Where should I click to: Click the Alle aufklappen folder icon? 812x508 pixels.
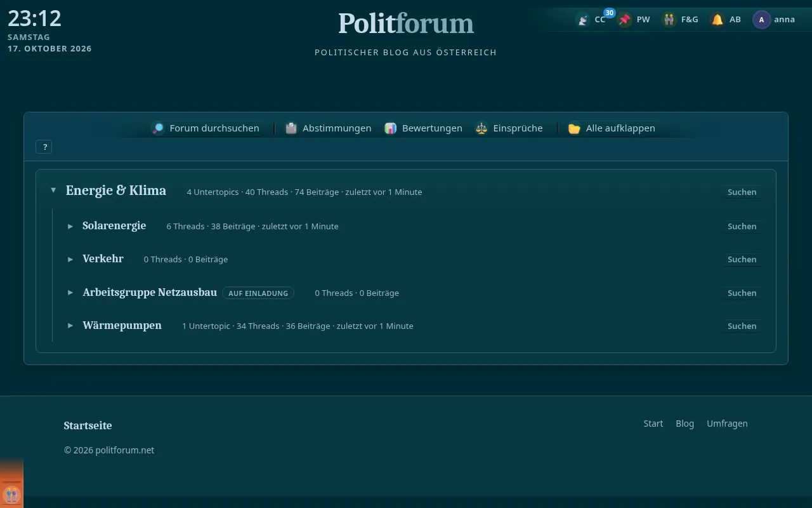pyautogui.click(x=574, y=128)
